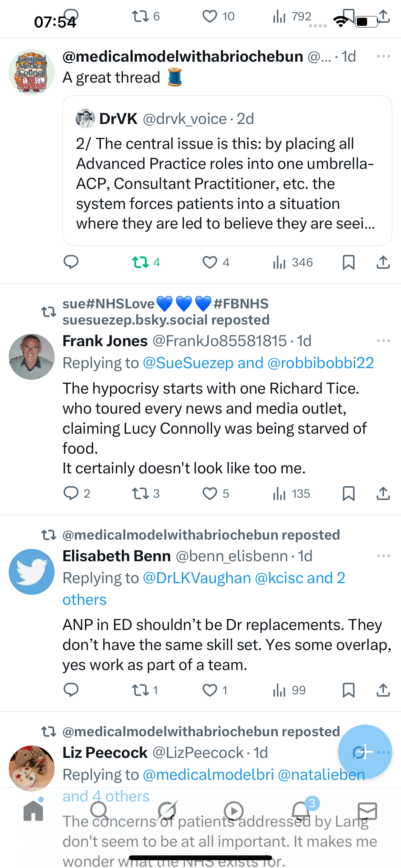This screenshot has height=868, width=401.
Task: Open Frank Jones's profile picture
Action: 32,357
